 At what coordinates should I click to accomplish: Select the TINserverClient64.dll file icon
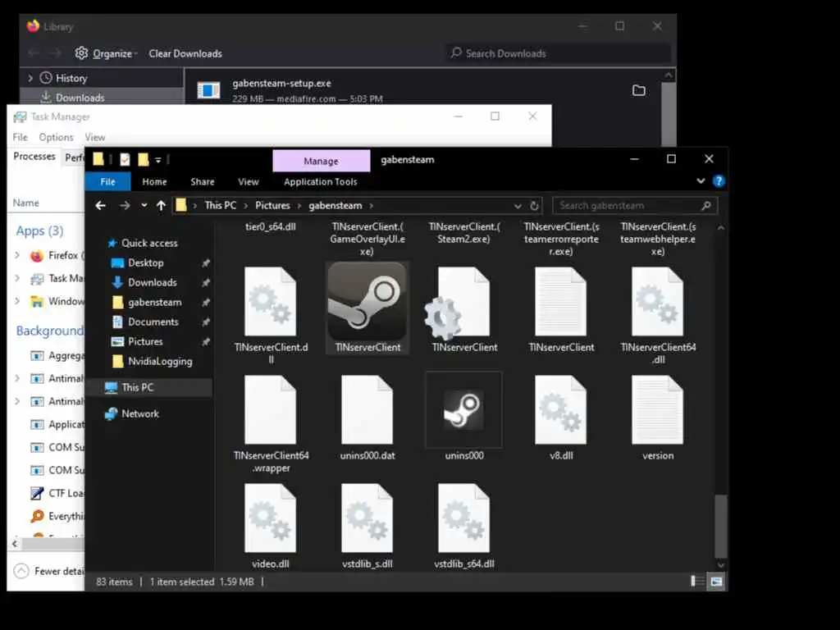tap(657, 302)
